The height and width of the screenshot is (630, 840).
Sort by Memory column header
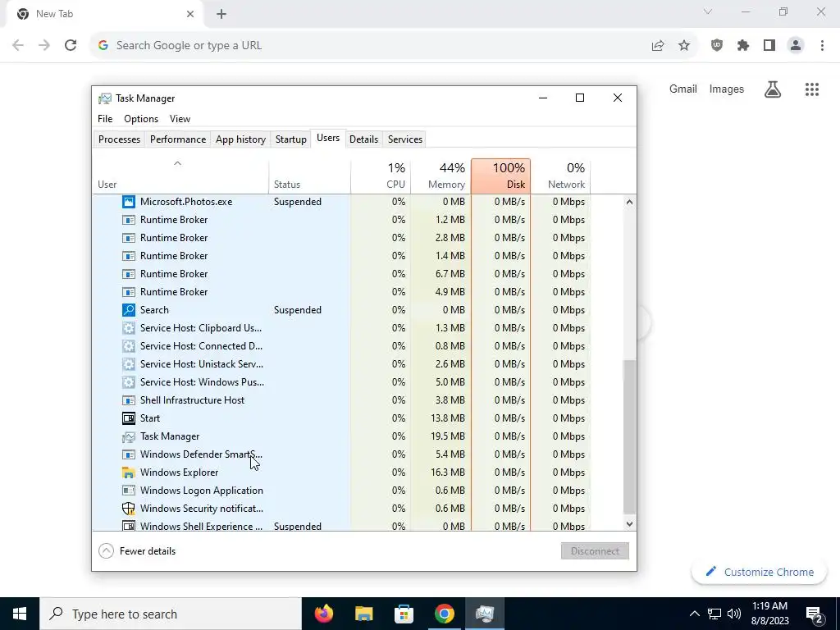coord(441,176)
